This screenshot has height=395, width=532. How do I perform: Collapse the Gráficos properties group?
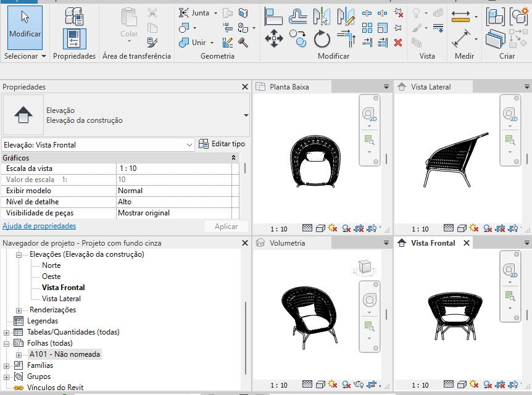(x=233, y=158)
